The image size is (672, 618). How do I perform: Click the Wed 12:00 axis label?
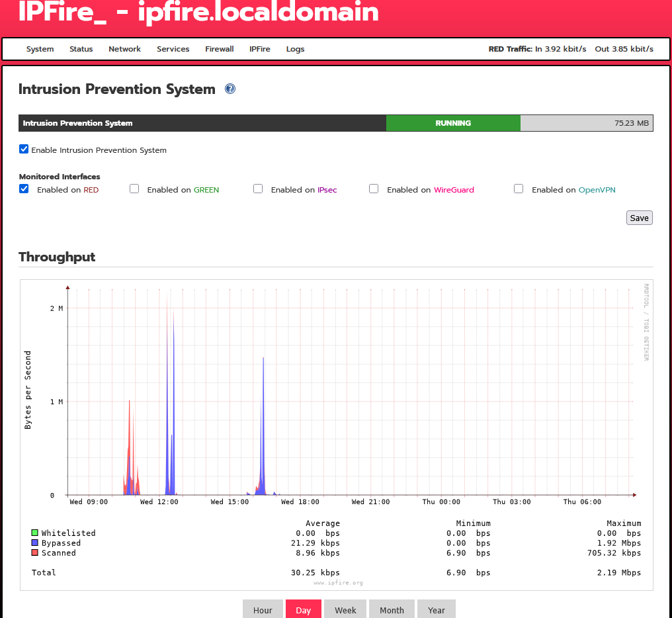click(x=159, y=502)
